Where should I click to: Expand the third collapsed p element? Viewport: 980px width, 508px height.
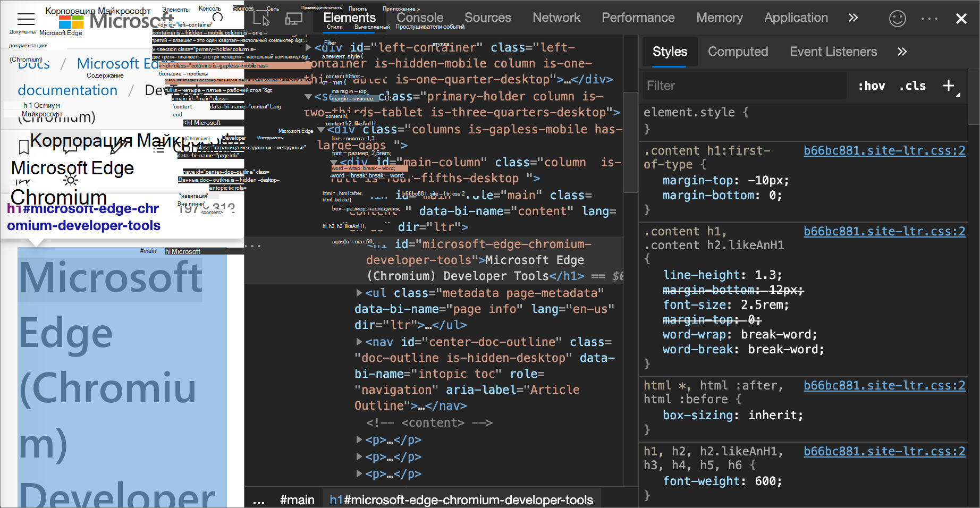click(x=359, y=473)
